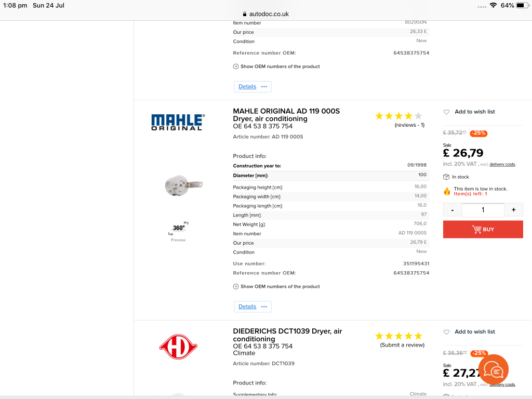Buy the MAHLE air conditioning dryer

click(x=483, y=229)
